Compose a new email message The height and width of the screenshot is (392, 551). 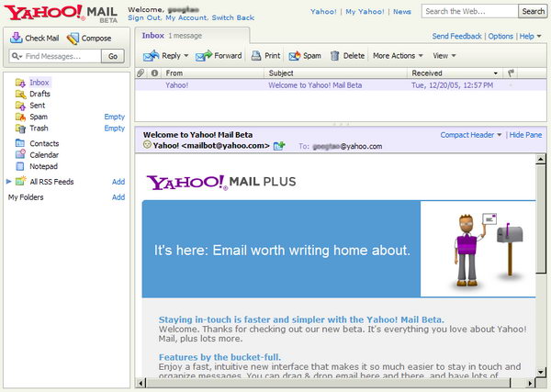[x=89, y=39]
